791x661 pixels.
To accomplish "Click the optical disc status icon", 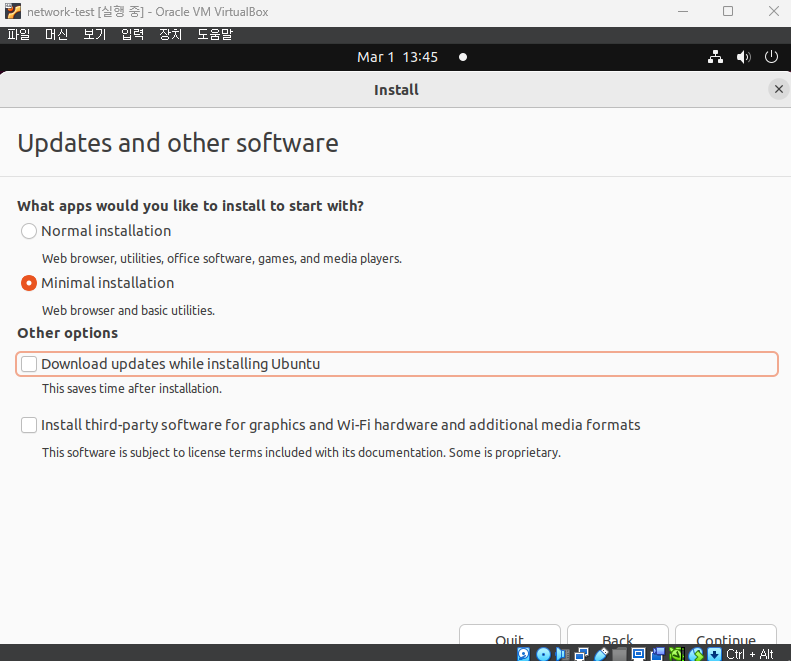I will pos(543,654).
